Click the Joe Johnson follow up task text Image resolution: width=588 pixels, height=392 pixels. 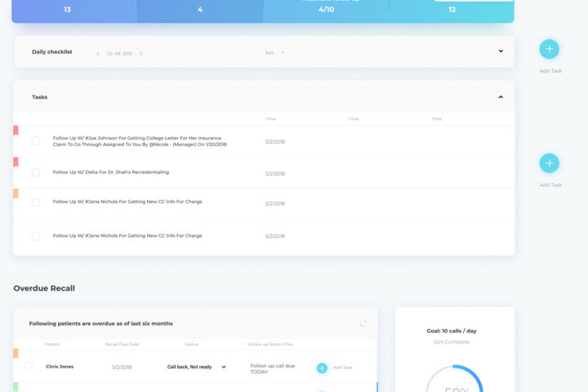(x=140, y=141)
